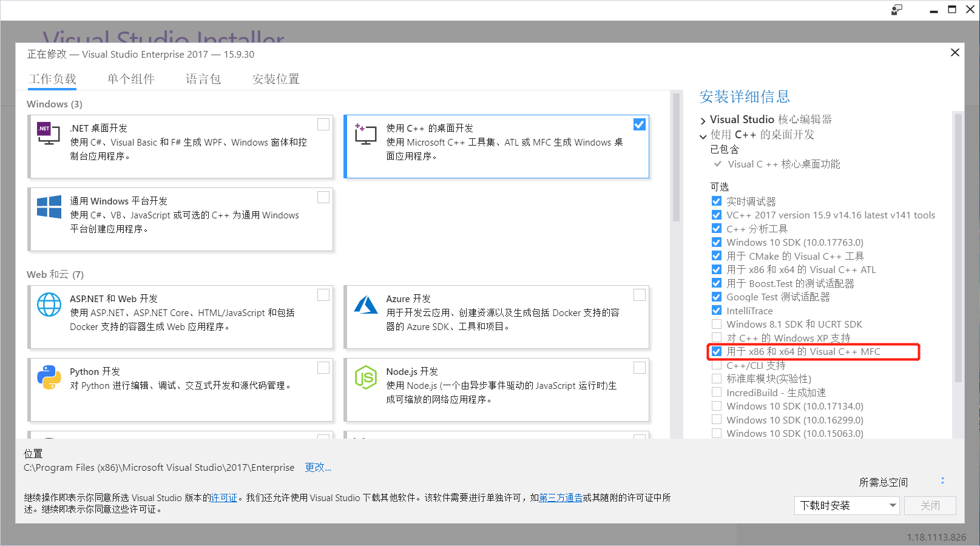The width and height of the screenshot is (980, 546).
Task: Check the Python 开发 workload
Action: click(323, 368)
